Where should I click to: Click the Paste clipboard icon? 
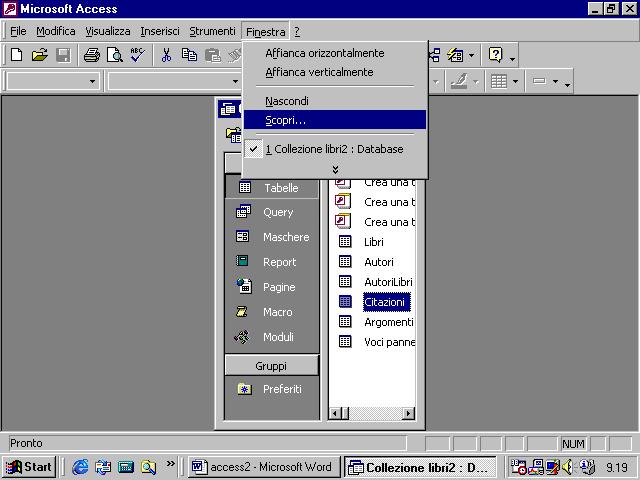point(213,55)
